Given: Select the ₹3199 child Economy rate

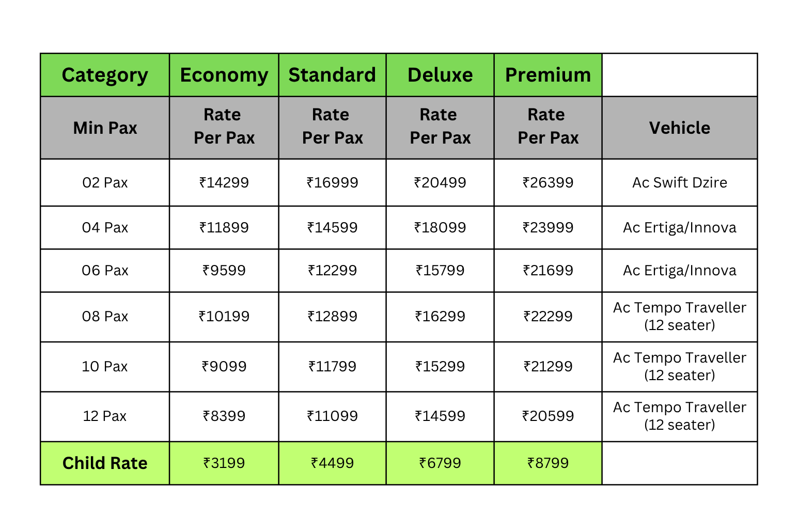Looking at the screenshot, I should pyautogui.click(x=224, y=463).
